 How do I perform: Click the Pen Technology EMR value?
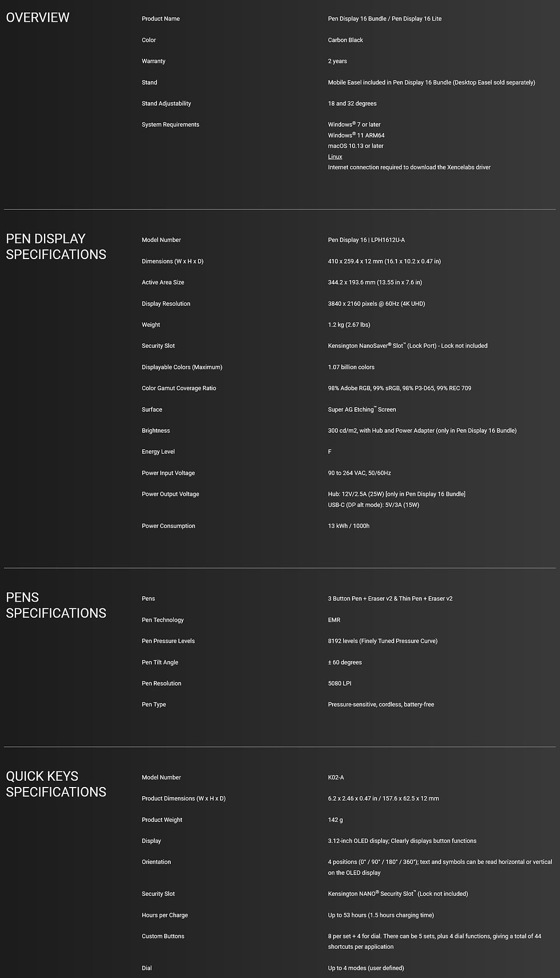(x=334, y=620)
